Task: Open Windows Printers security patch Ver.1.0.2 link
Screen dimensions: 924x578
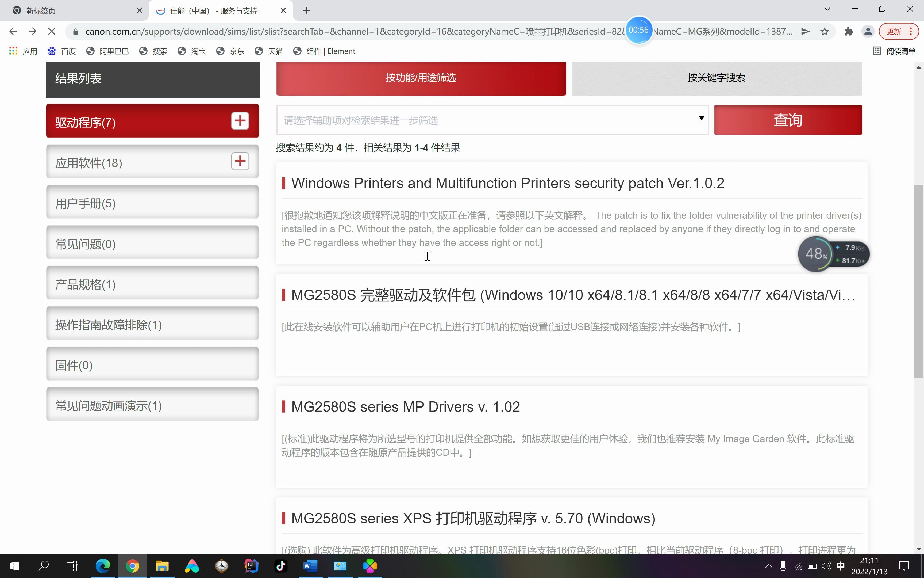Action: 507,183
